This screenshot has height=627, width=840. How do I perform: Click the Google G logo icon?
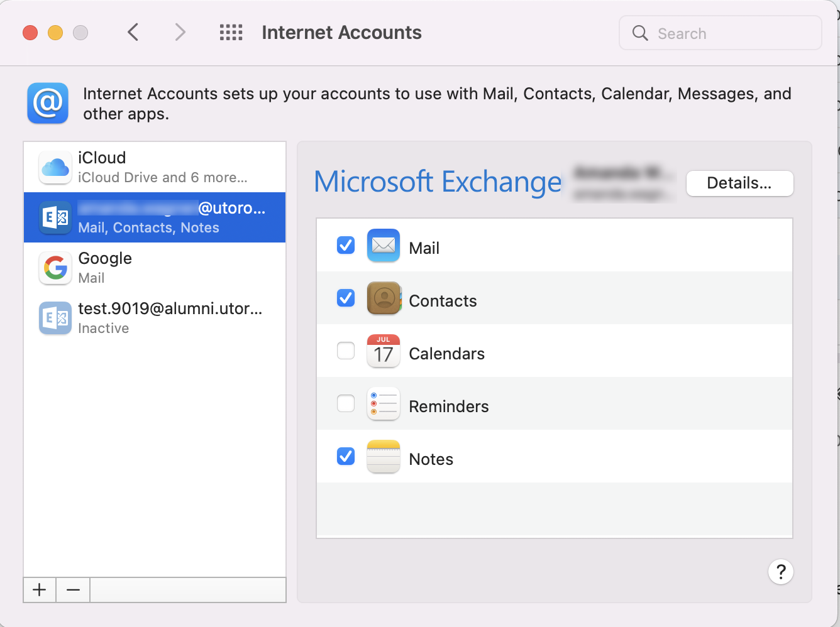tap(55, 268)
